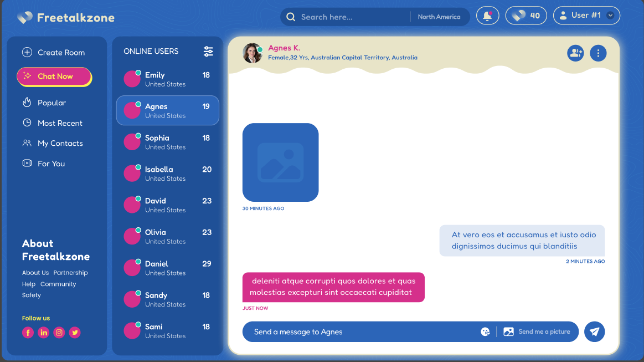The height and width of the screenshot is (362, 644).
Task: Click Create Room
Action: coord(61,53)
